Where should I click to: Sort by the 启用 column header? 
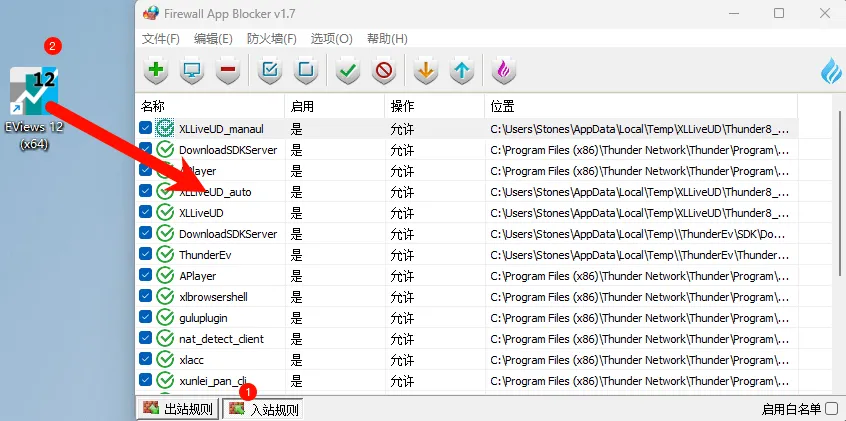335,106
